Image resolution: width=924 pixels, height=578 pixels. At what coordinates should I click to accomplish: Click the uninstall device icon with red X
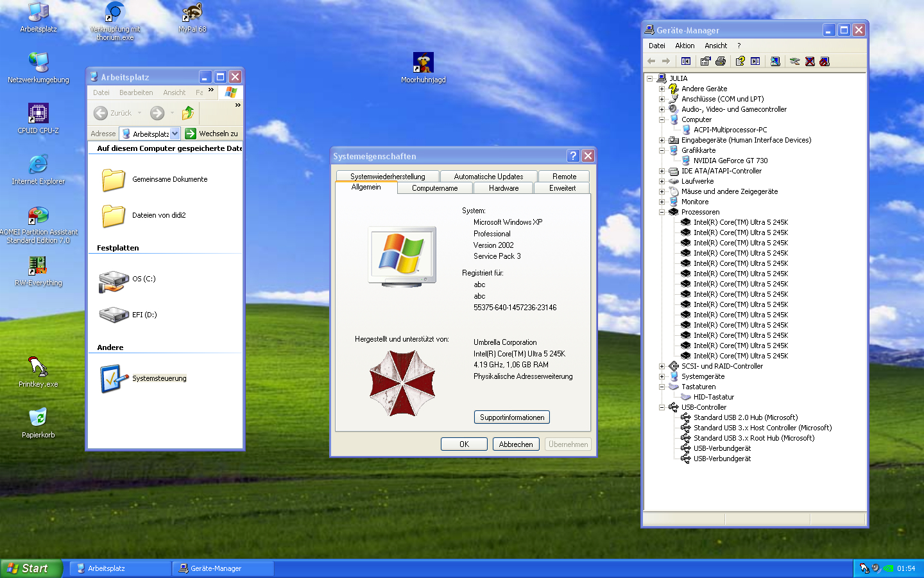[810, 61]
